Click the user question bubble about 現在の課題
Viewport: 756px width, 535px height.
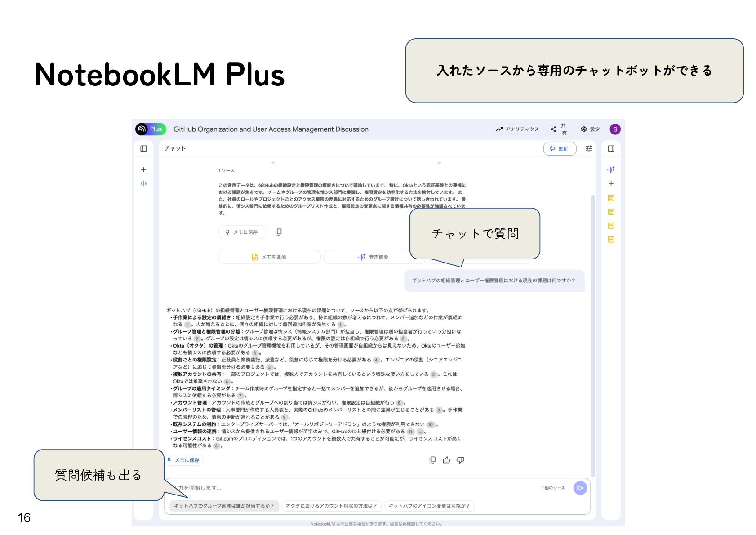(494, 281)
